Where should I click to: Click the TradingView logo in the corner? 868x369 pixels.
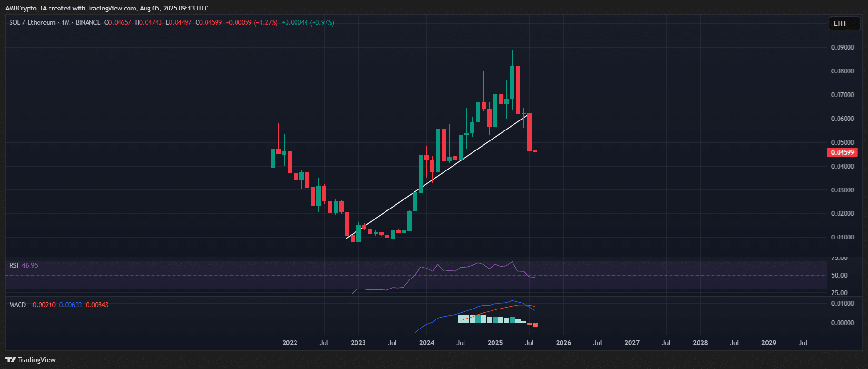click(30, 360)
